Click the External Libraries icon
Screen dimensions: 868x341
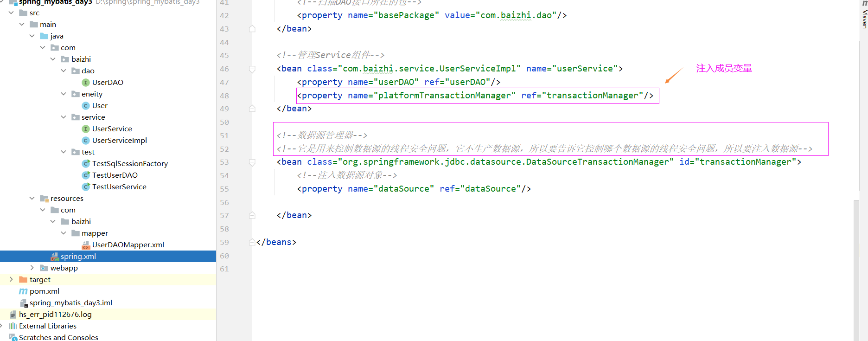coord(13,326)
